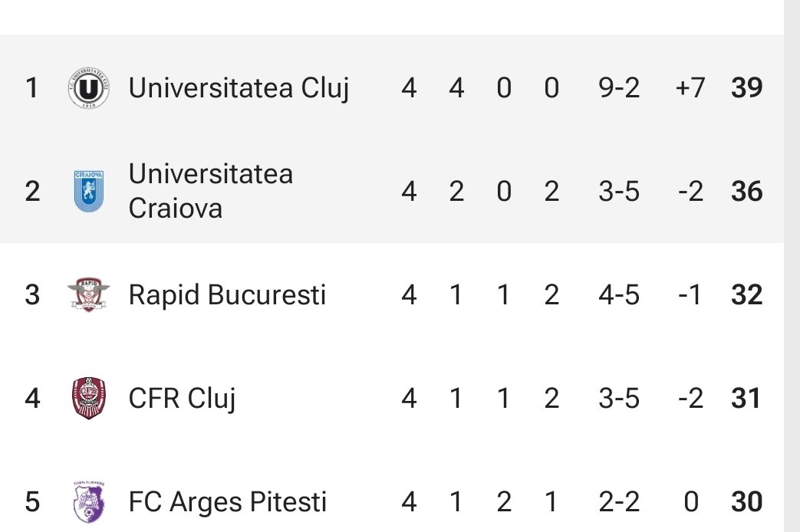Click CFR Cluj's 31 points value
This screenshot has height=532, width=800.
point(746,399)
